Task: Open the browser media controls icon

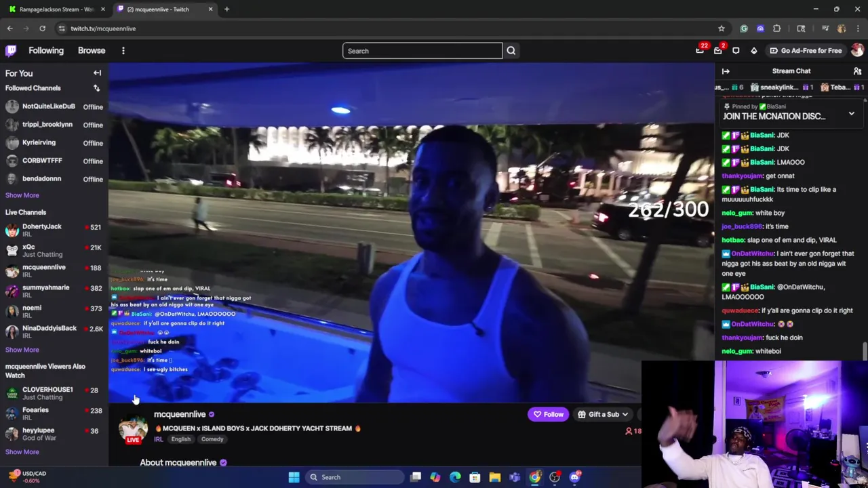Action: coord(825,28)
